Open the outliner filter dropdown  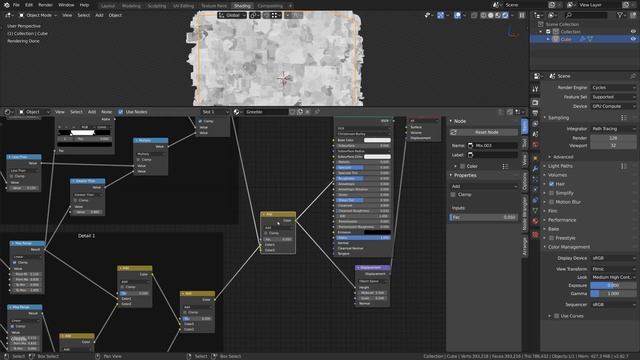pos(622,15)
